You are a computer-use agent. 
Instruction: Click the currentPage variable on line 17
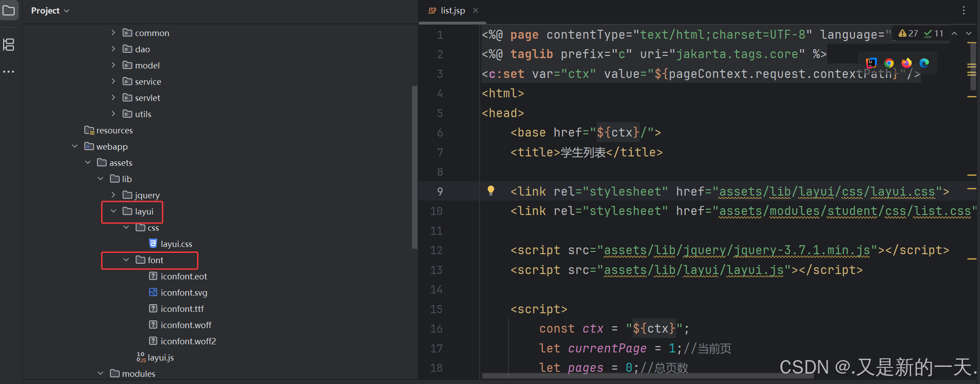pyautogui.click(x=607, y=348)
